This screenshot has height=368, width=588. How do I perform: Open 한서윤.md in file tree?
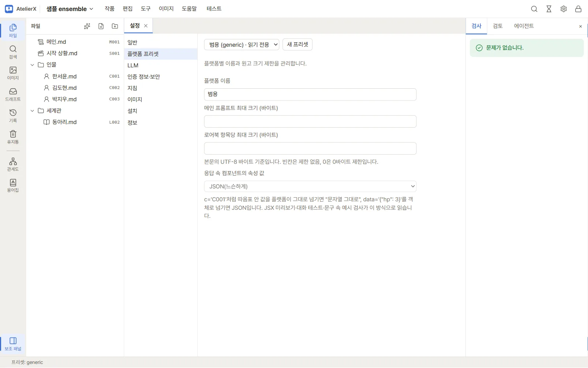point(75,77)
